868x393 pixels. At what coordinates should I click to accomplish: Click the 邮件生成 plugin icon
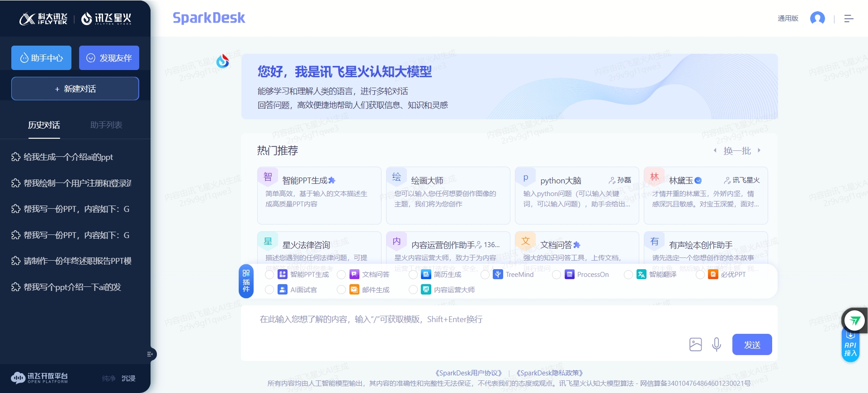click(354, 290)
